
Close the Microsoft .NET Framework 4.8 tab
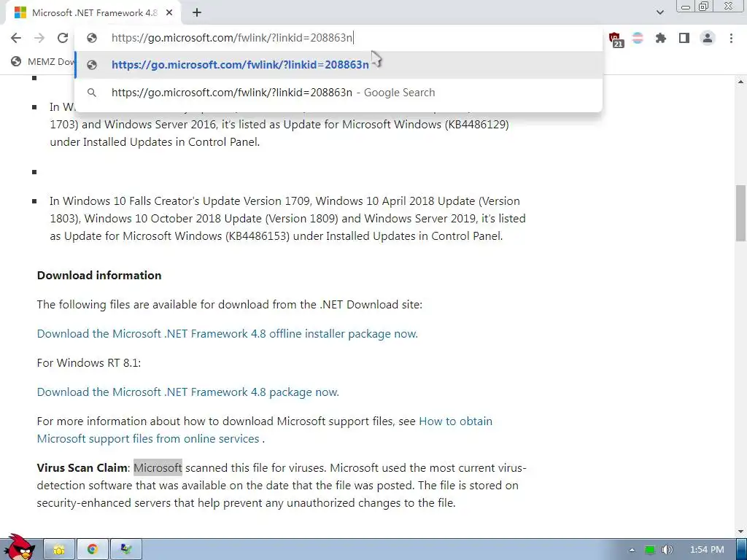pyautogui.click(x=169, y=13)
